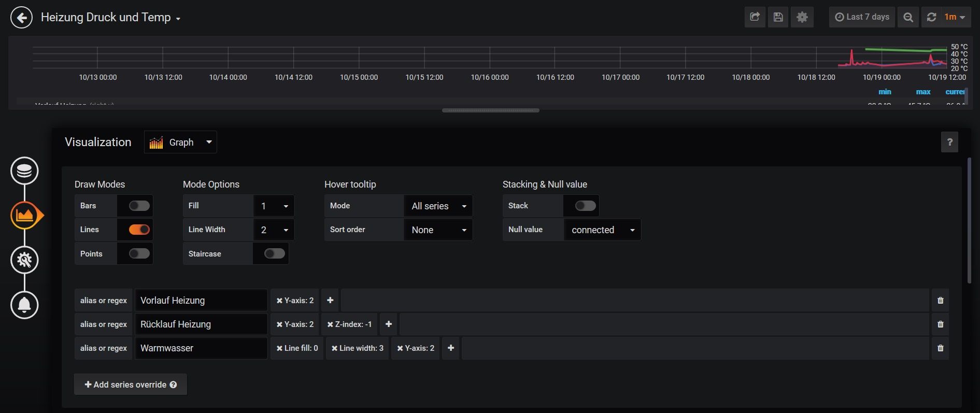Enable the Bars draw mode toggle

139,206
